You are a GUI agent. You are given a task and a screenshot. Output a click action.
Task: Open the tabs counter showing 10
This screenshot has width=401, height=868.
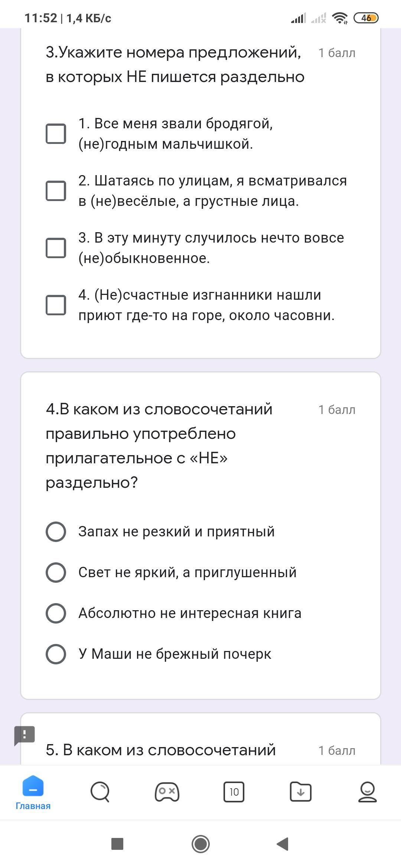(234, 792)
